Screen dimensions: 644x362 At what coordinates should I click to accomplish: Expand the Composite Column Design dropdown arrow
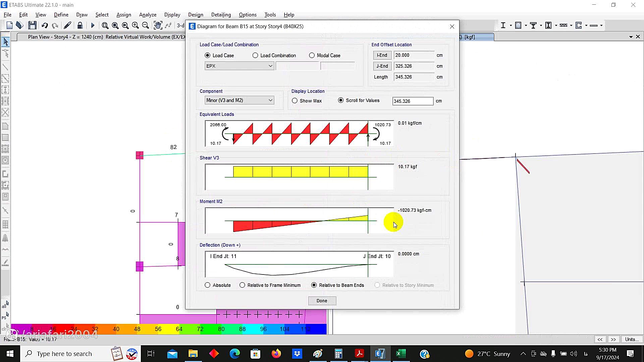[556, 25]
